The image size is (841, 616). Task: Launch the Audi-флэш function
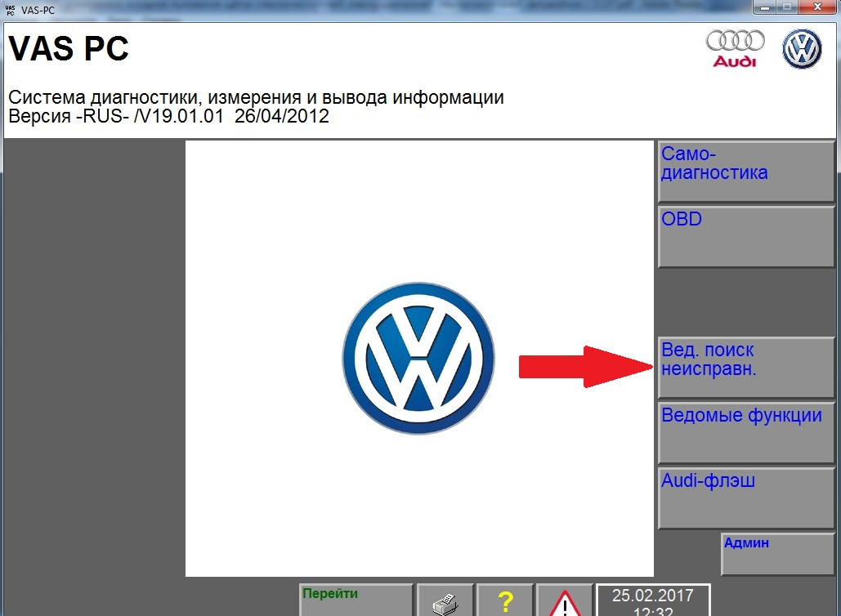tap(746, 498)
